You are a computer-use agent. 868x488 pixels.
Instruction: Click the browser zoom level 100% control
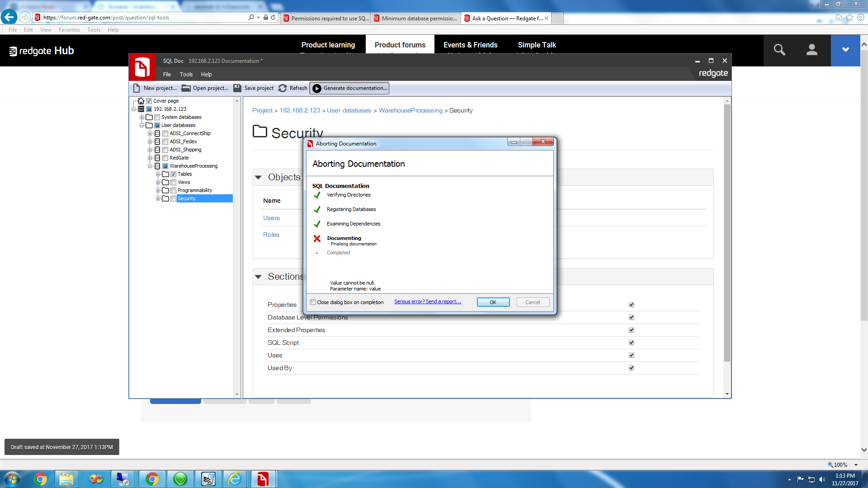[843, 465]
